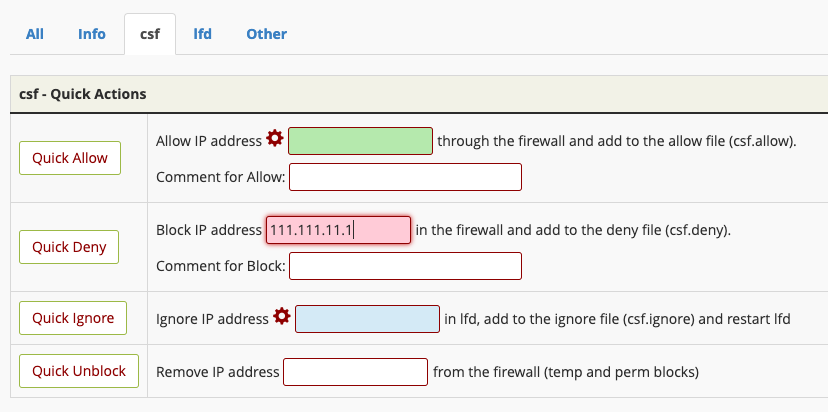The height and width of the screenshot is (412, 828).
Task: Click the Quick Allow button
Action: pyautogui.click(x=70, y=158)
